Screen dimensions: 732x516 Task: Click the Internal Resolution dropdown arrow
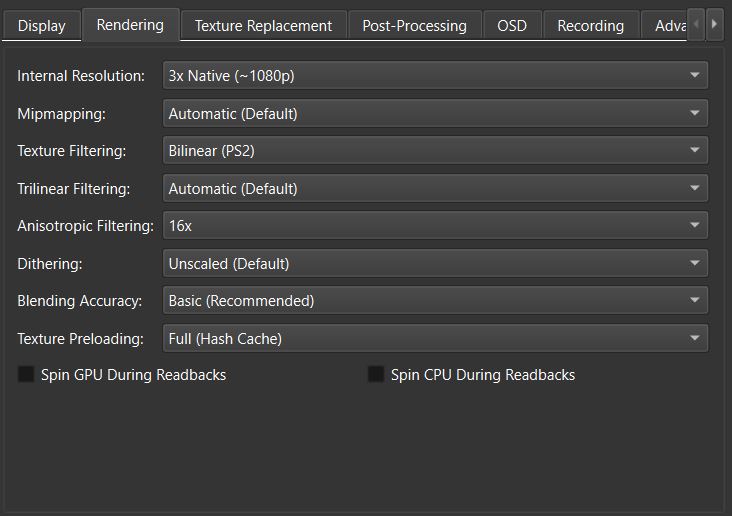coord(695,75)
